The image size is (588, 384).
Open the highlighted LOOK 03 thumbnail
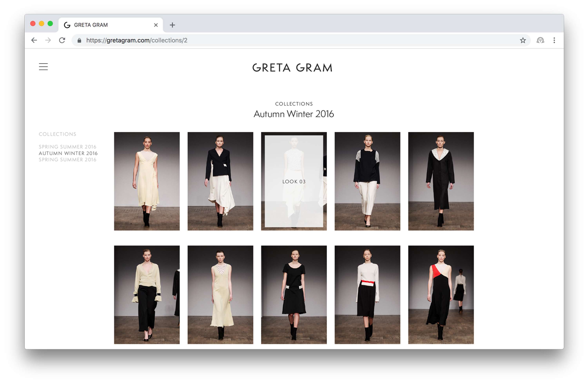(294, 181)
